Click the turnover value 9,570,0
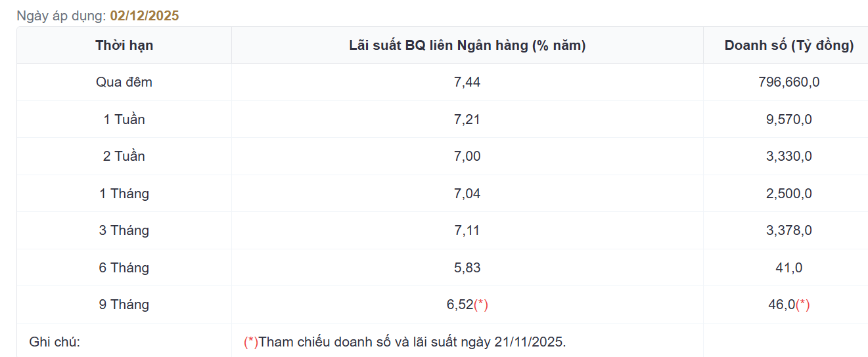 click(789, 119)
